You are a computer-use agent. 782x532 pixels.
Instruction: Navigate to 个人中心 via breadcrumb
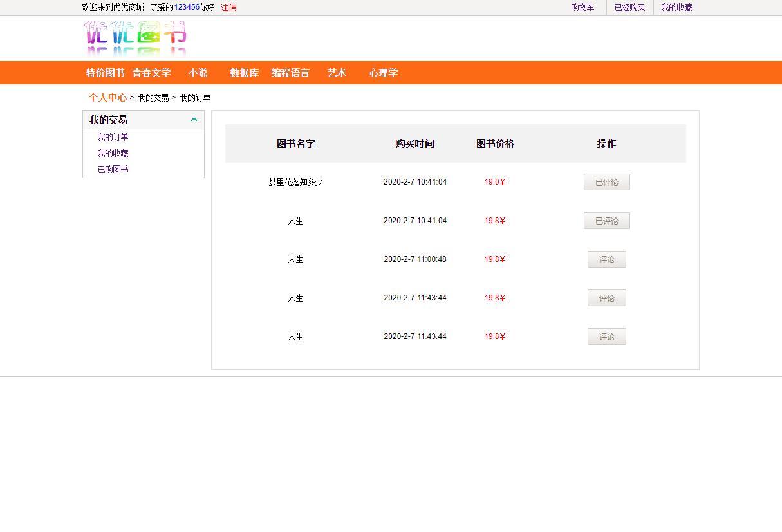click(107, 97)
